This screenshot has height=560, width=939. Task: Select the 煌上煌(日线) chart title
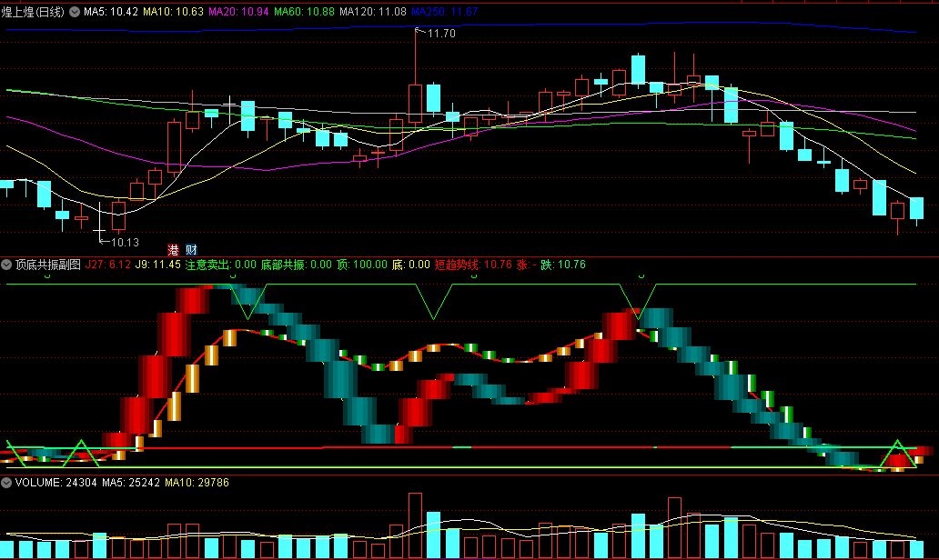click(x=33, y=12)
